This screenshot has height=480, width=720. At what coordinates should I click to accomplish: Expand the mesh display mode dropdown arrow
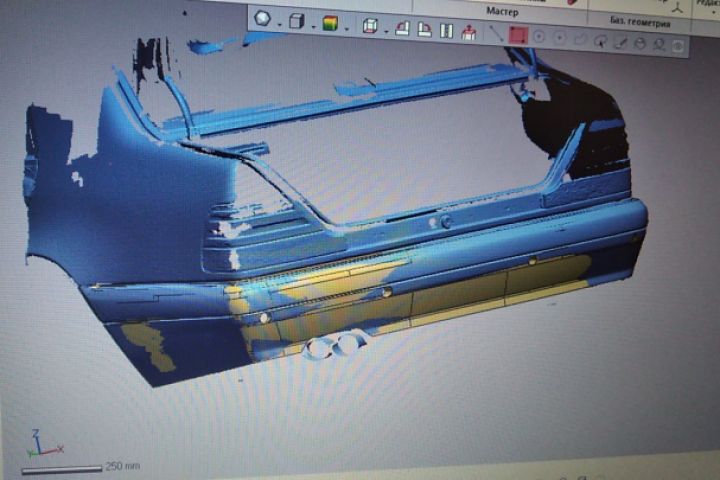coord(279,25)
